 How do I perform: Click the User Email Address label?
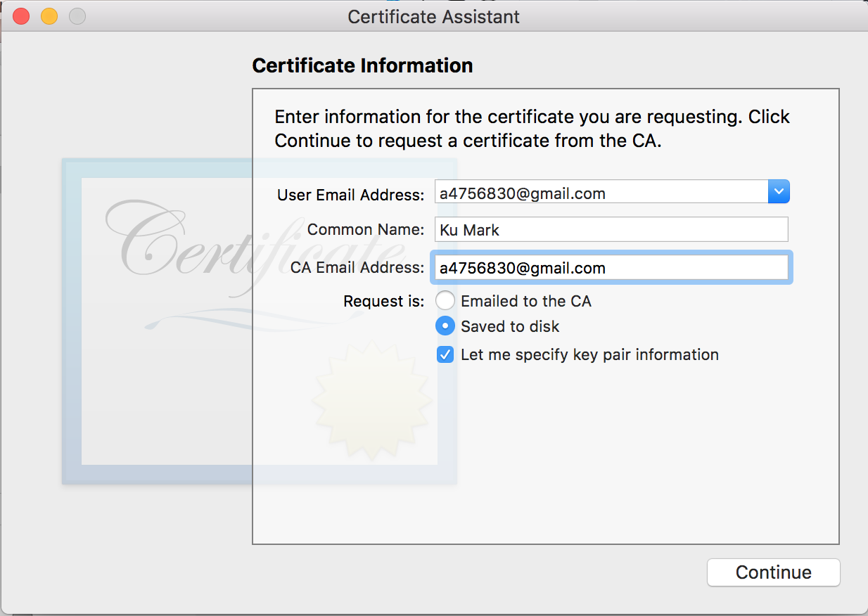(350, 195)
